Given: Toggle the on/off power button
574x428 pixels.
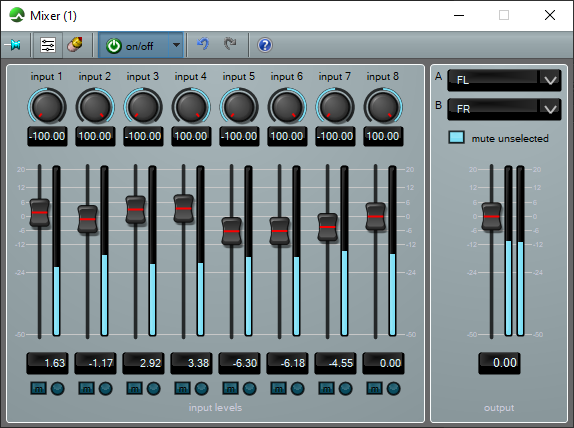Looking at the screenshot, I should [x=134, y=46].
